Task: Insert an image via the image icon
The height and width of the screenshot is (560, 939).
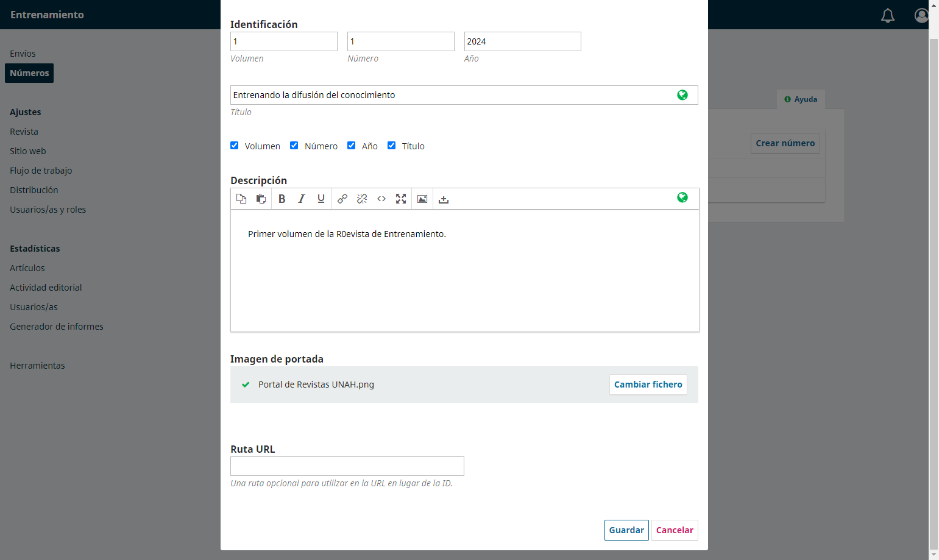Action: tap(422, 199)
